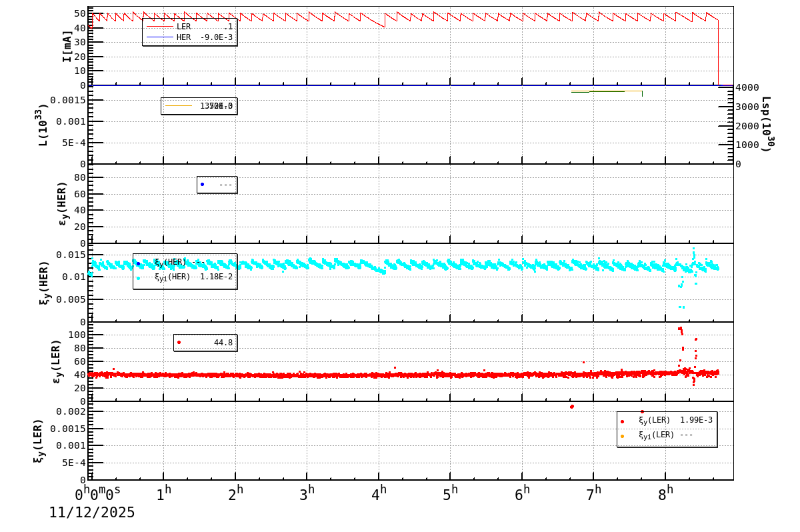Click the 0.002 tick on ξy(LER) axis

(72, 411)
